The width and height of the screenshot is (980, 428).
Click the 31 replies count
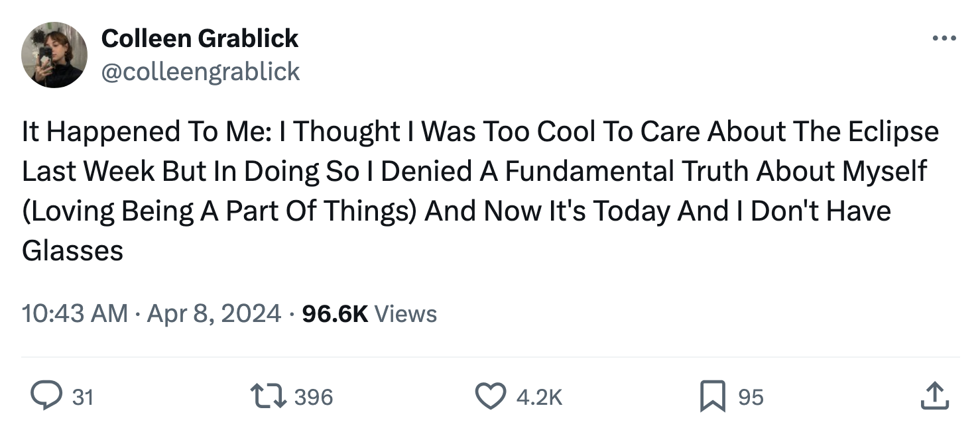click(x=83, y=397)
